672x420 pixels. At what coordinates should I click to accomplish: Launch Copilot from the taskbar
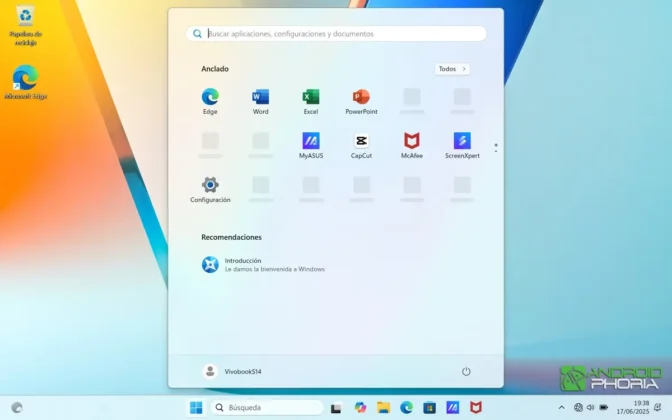pos(360,408)
